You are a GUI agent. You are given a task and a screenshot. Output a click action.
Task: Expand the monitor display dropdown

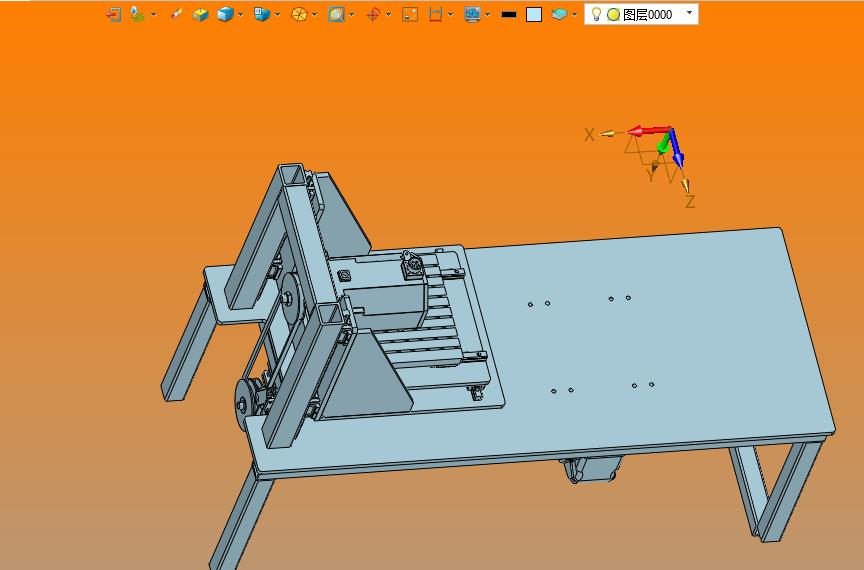coord(488,15)
